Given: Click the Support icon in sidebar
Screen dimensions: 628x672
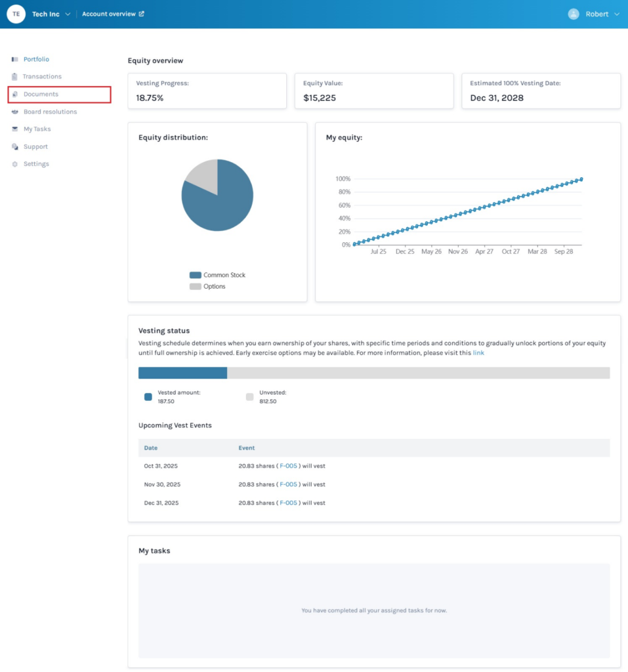Looking at the screenshot, I should pyautogui.click(x=14, y=146).
